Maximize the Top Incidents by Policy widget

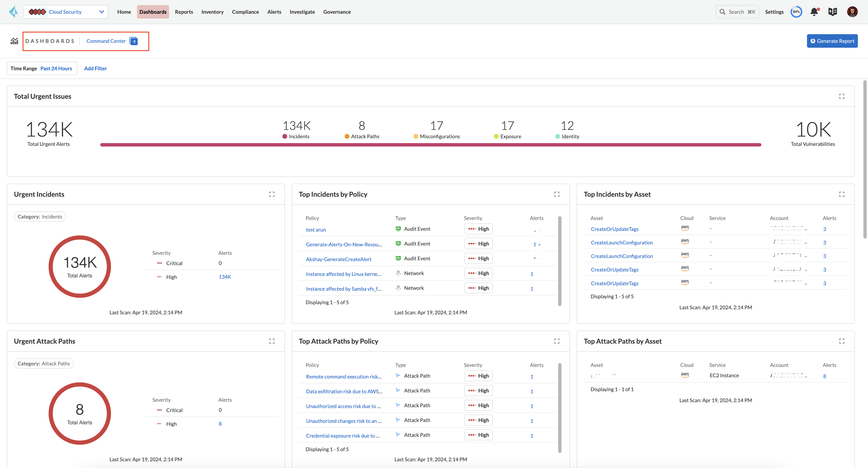(557, 194)
